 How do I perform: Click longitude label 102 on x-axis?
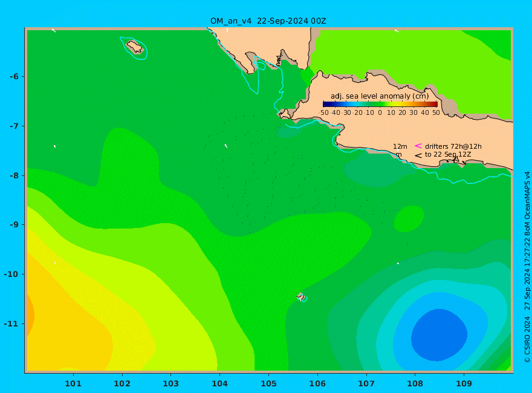[x=122, y=384]
